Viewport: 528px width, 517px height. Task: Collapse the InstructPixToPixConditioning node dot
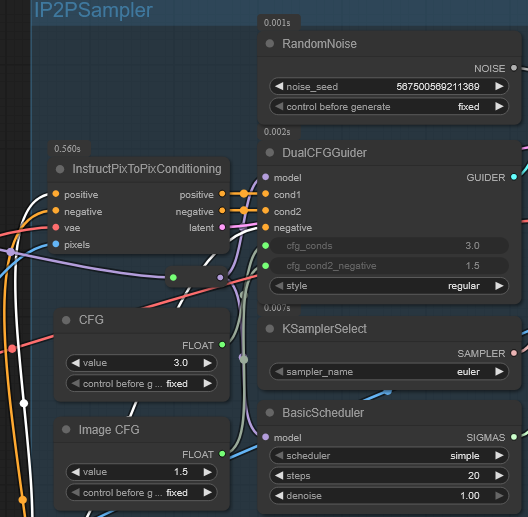click(x=60, y=169)
